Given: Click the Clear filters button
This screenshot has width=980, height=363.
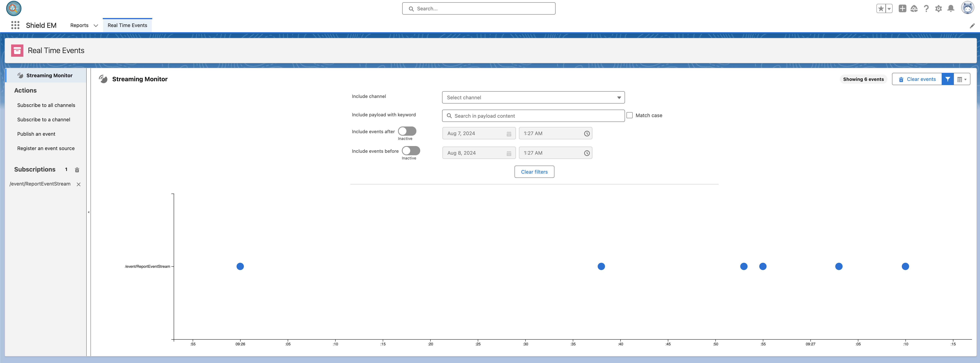Looking at the screenshot, I should (x=534, y=172).
